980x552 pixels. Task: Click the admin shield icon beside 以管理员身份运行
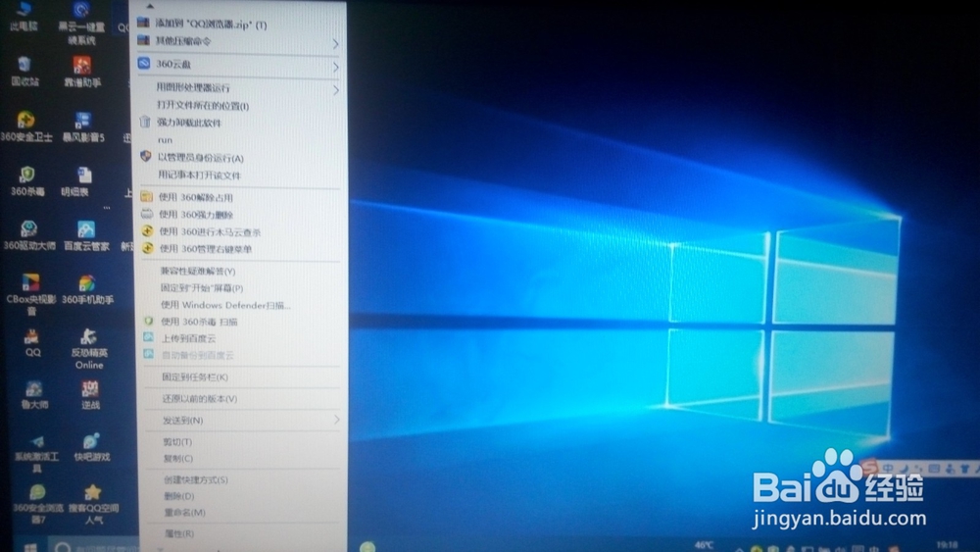coord(146,156)
